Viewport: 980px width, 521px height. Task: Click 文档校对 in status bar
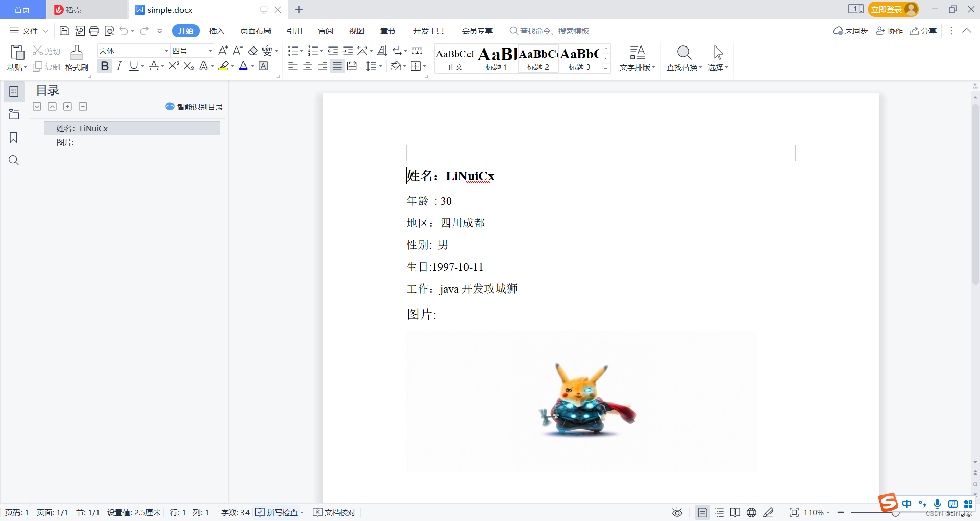click(334, 512)
